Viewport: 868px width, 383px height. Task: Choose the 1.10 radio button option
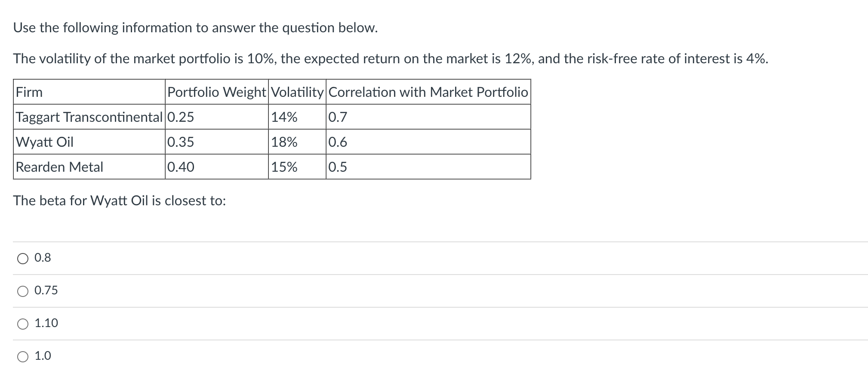point(23,324)
